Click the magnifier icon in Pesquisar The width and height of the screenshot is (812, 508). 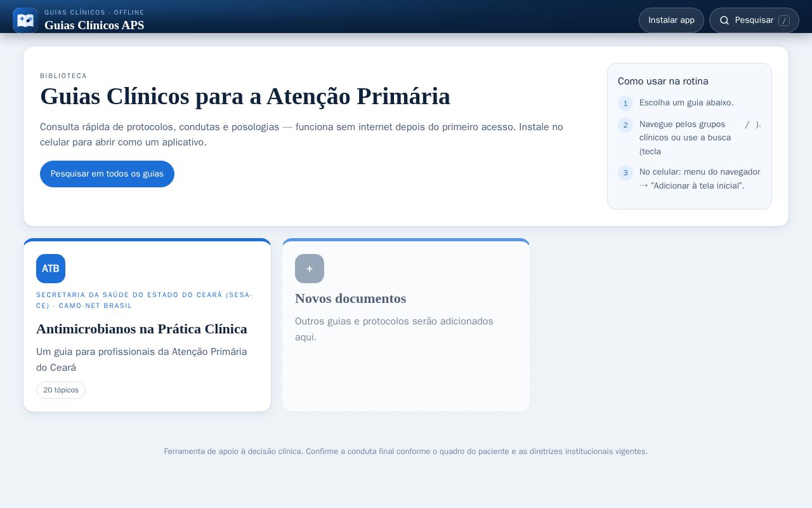pos(724,20)
